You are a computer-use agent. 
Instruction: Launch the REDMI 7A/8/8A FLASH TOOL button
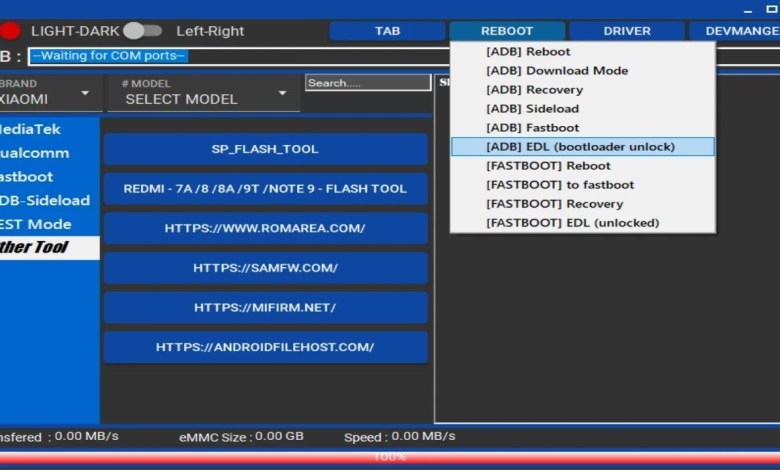[265, 188]
